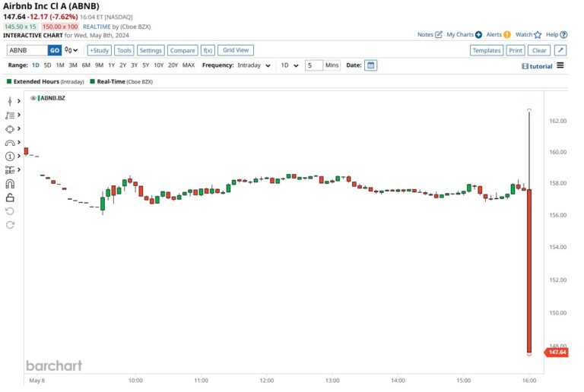Image resolution: width=584 pixels, height=392 pixels.
Task: Expand the shapes tool submenu arrow
Action: 19,128
